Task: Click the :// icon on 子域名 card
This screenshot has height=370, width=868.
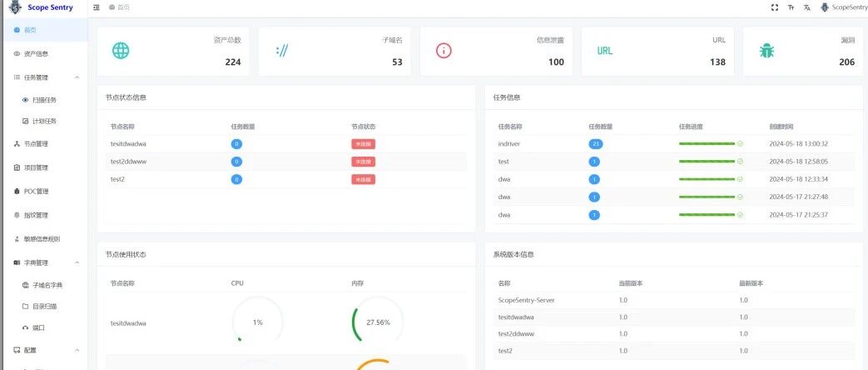Action: click(x=282, y=51)
